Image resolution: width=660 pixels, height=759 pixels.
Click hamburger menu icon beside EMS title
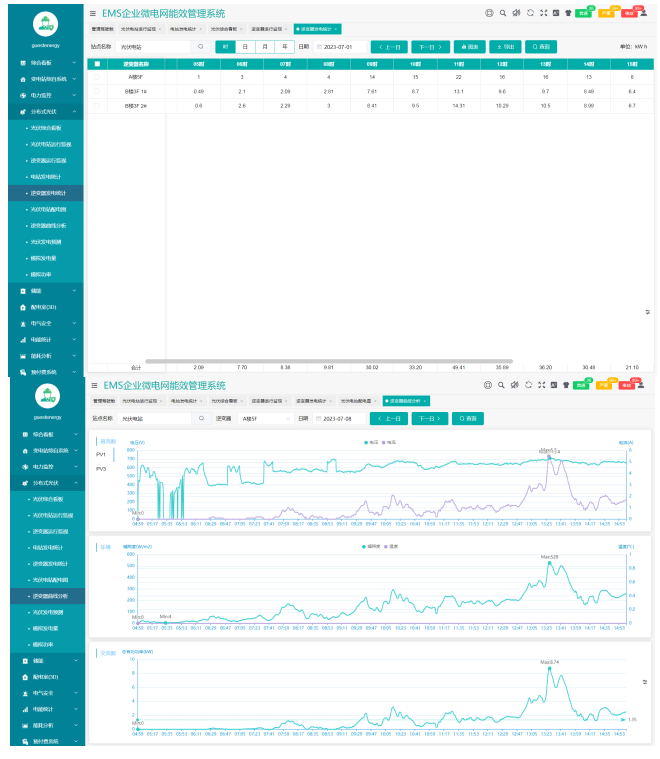(x=93, y=14)
